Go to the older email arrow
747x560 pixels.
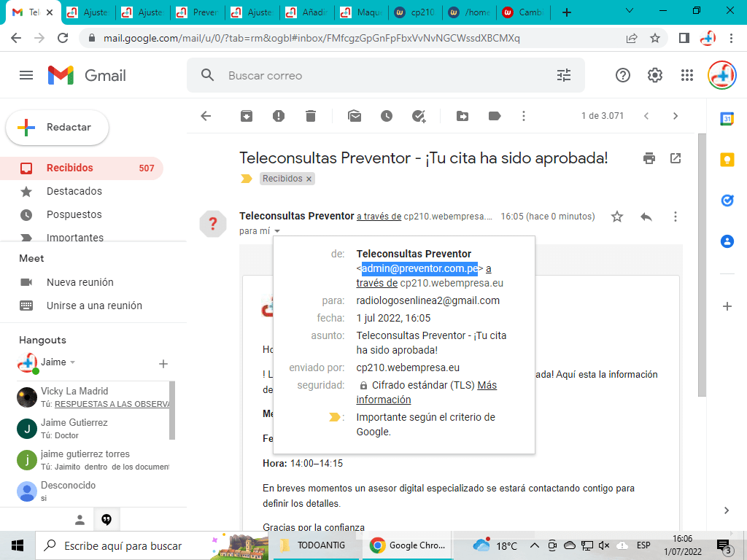675,116
